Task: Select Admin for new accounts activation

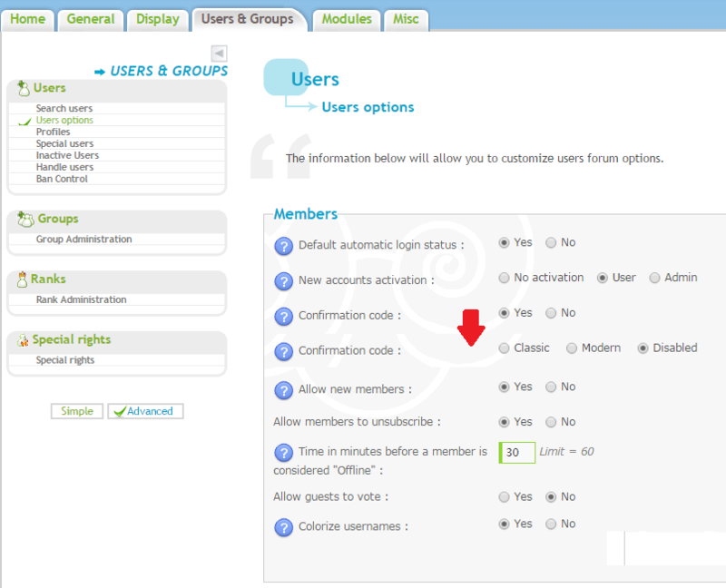Action: coord(654,278)
